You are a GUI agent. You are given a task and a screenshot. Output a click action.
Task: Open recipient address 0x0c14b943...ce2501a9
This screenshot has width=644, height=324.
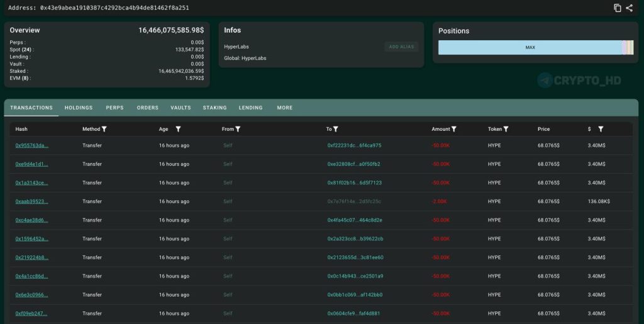(x=355, y=276)
